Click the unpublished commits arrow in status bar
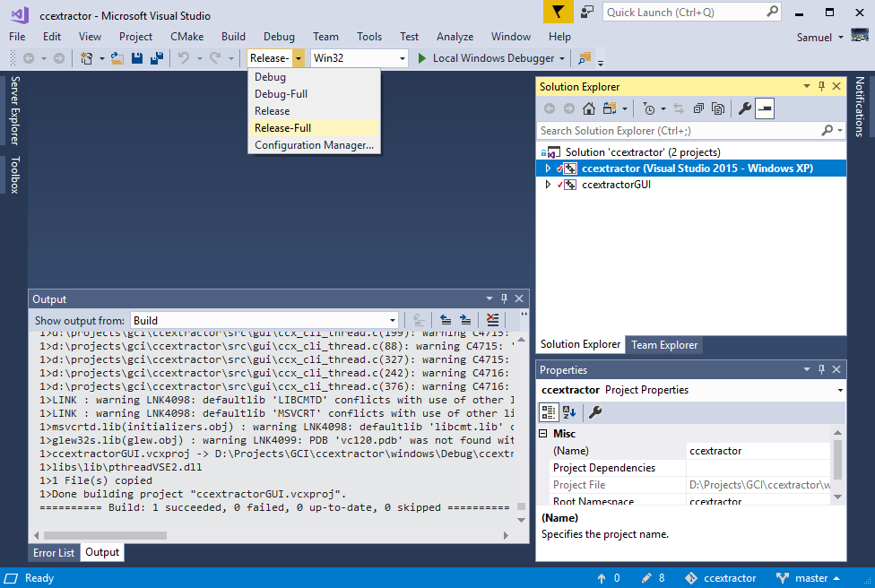The width and height of the screenshot is (875, 588). [x=602, y=578]
